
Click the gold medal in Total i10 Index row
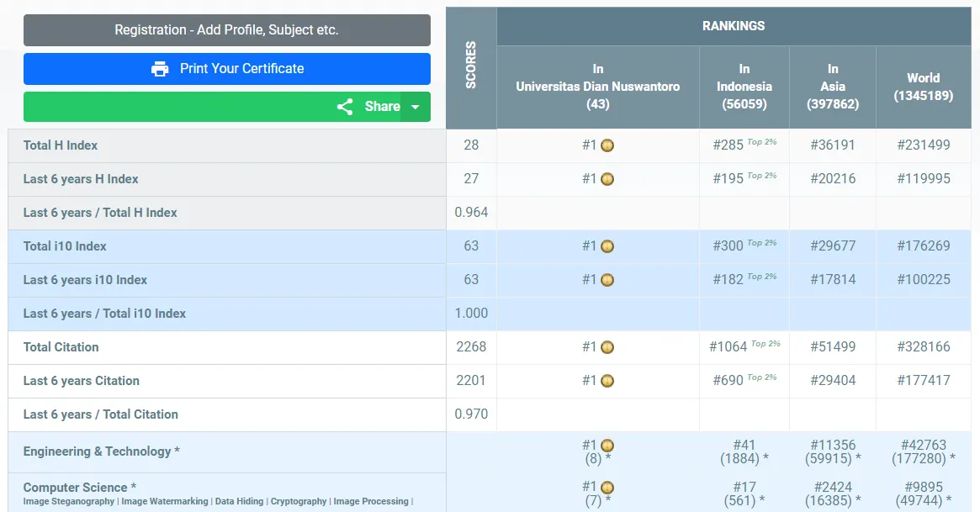[607, 246]
